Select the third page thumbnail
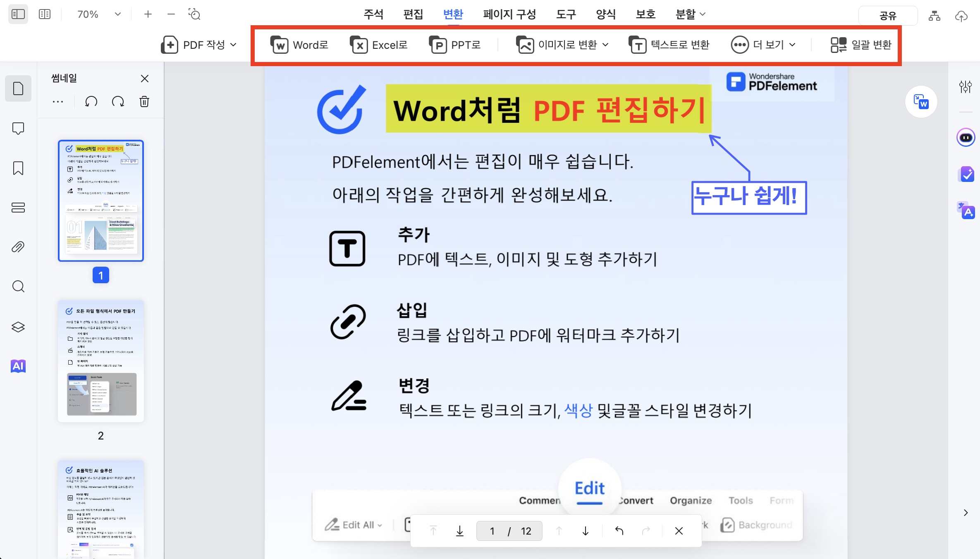980x559 pixels. pyautogui.click(x=101, y=509)
